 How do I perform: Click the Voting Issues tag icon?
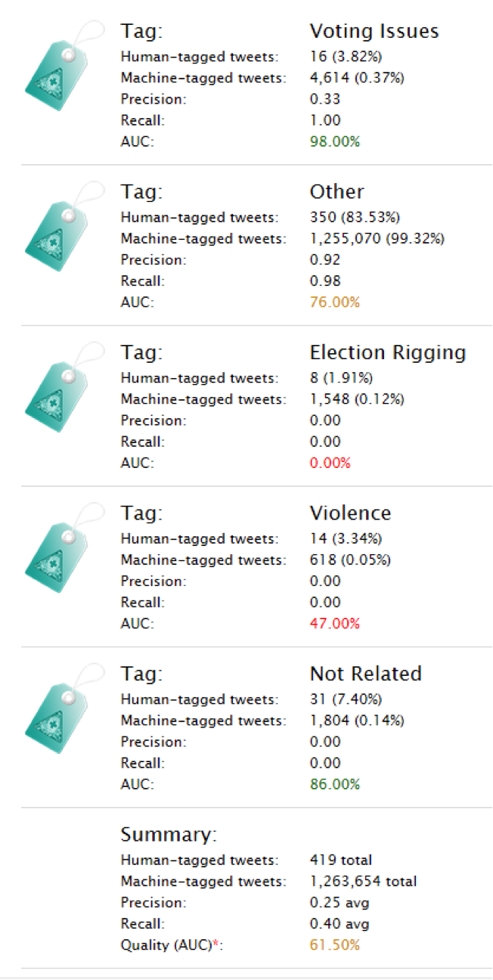[x=62, y=72]
